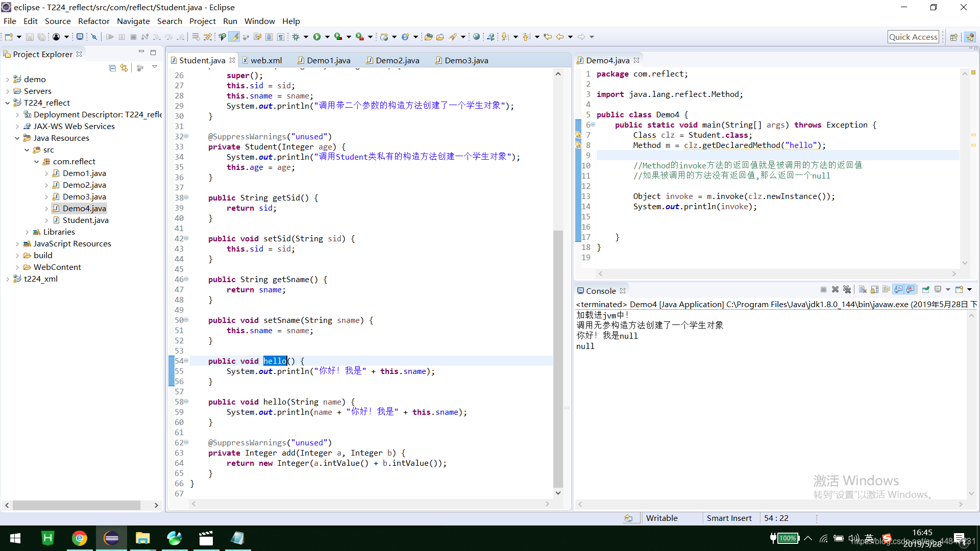Click the Run External Tools icon
980x551 pixels.
tap(360, 37)
